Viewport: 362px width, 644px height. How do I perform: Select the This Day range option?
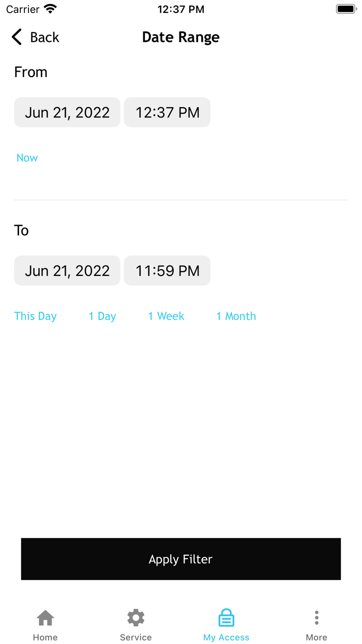35,316
